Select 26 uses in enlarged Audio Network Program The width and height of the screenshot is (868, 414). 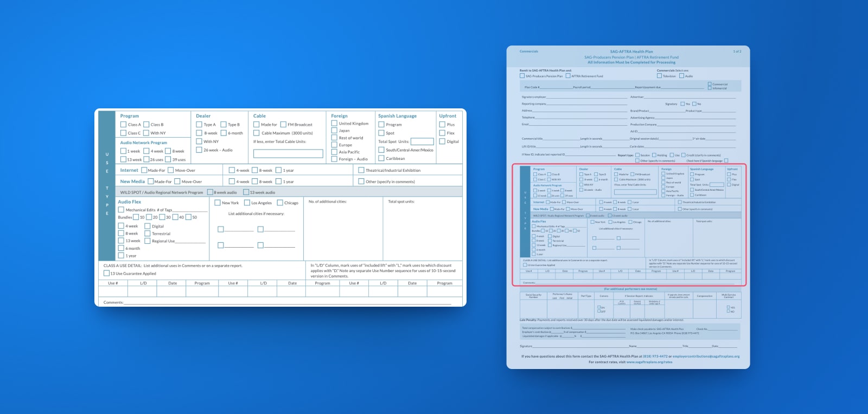146,159
